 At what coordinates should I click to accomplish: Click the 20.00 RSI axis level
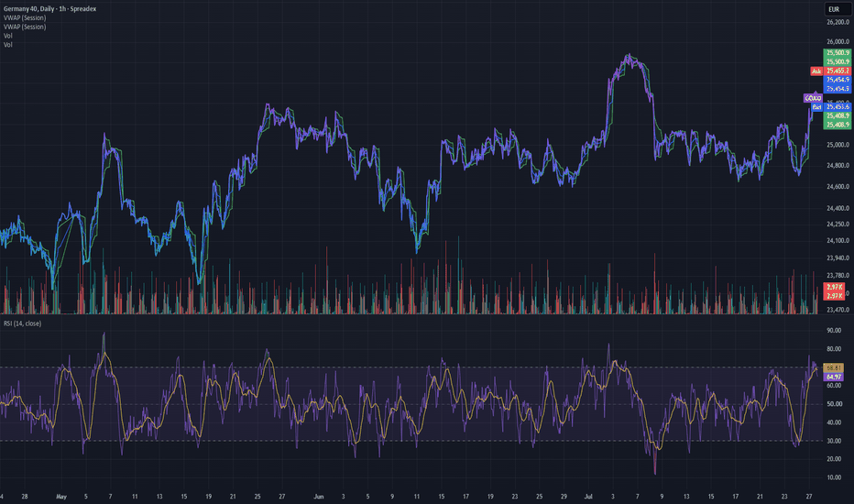(834, 459)
